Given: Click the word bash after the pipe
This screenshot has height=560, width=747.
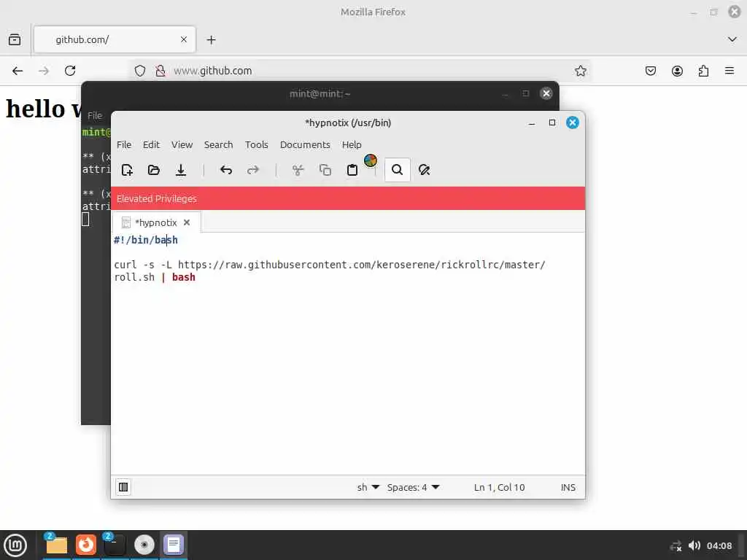Looking at the screenshot, I should 184,277.
